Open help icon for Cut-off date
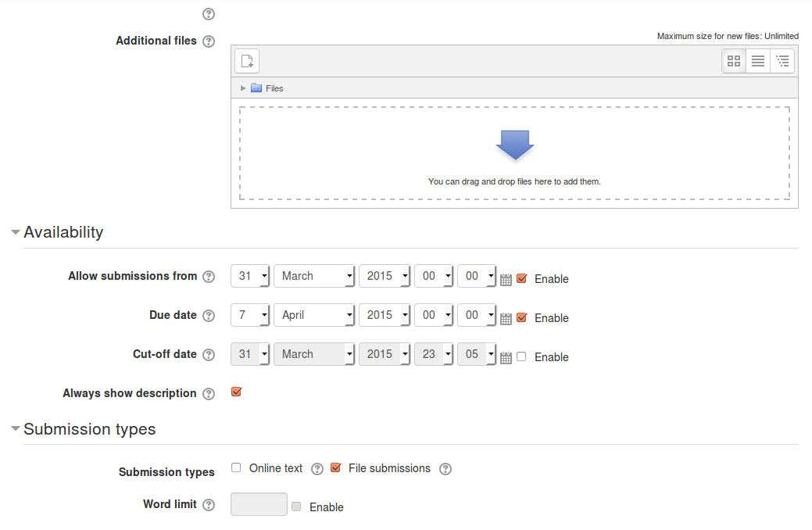Screen dimensions: 812x530 coord(209,355)
